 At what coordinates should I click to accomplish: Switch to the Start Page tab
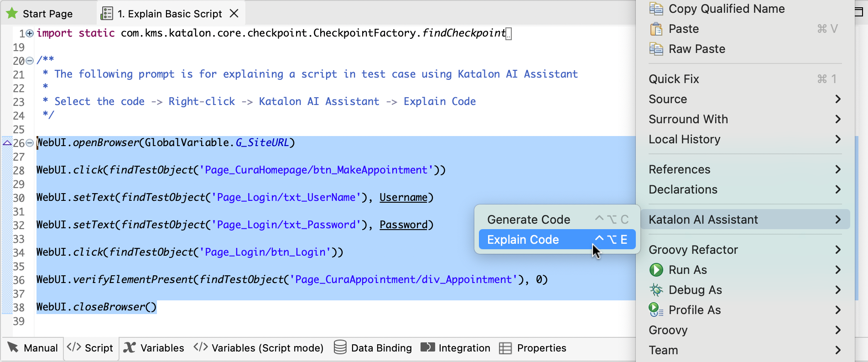(47, 14)
